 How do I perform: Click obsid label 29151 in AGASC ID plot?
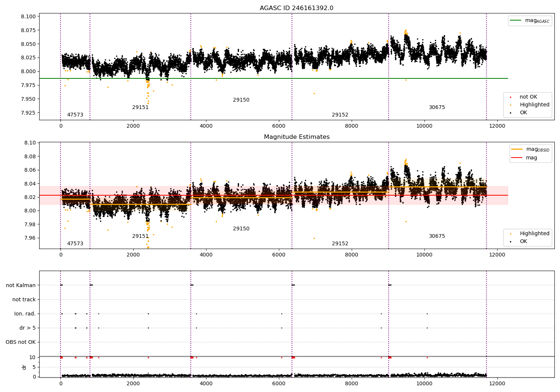click(140, 108)
